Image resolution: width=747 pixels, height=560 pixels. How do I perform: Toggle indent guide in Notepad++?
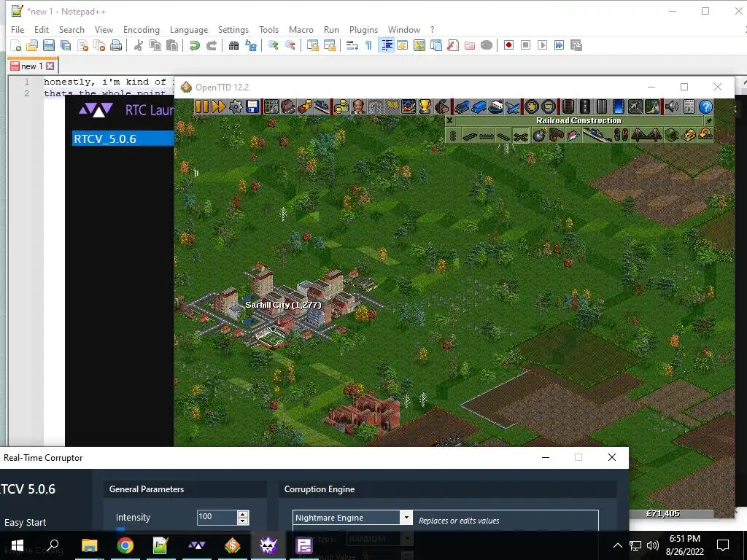[x=387, y=45]
